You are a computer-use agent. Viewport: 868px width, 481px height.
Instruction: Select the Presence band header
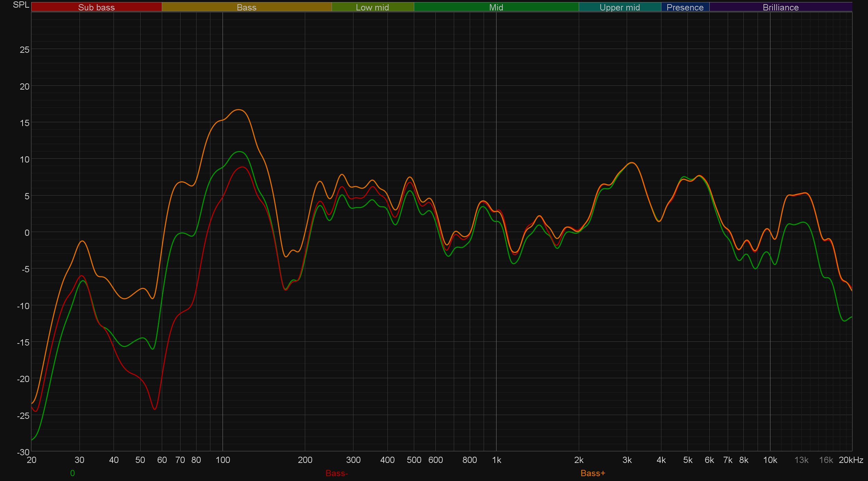[x=685, y=7]
